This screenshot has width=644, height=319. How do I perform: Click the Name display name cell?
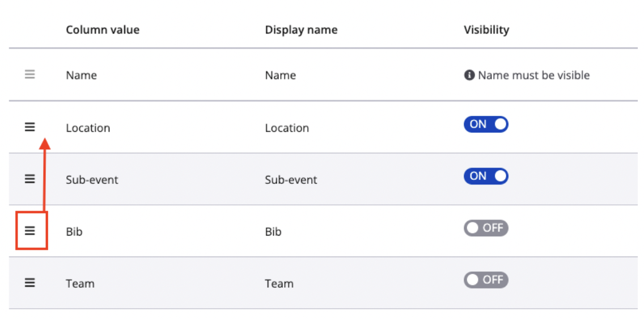click(280, 75)
